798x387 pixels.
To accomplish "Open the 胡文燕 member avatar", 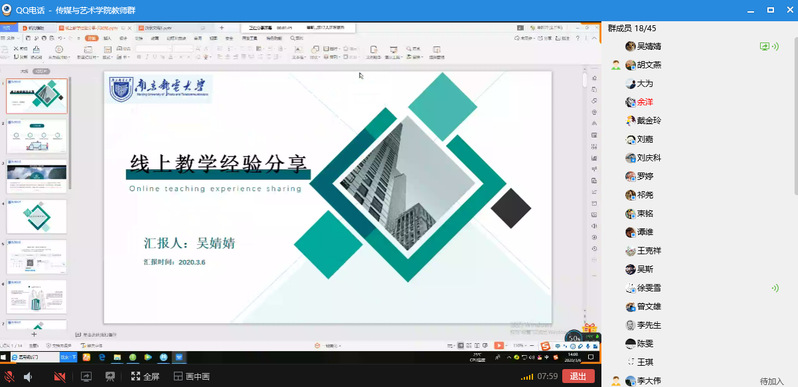I will (x=631, y=65).
